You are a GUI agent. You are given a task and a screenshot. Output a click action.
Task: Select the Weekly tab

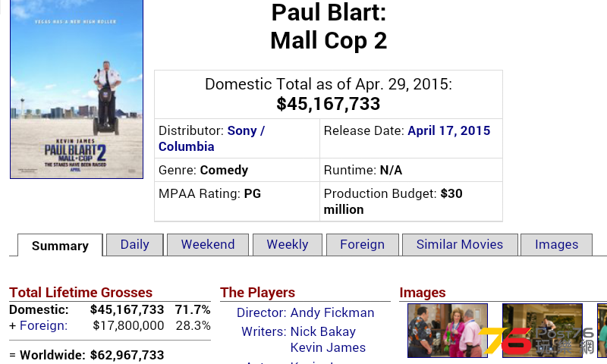288,244
